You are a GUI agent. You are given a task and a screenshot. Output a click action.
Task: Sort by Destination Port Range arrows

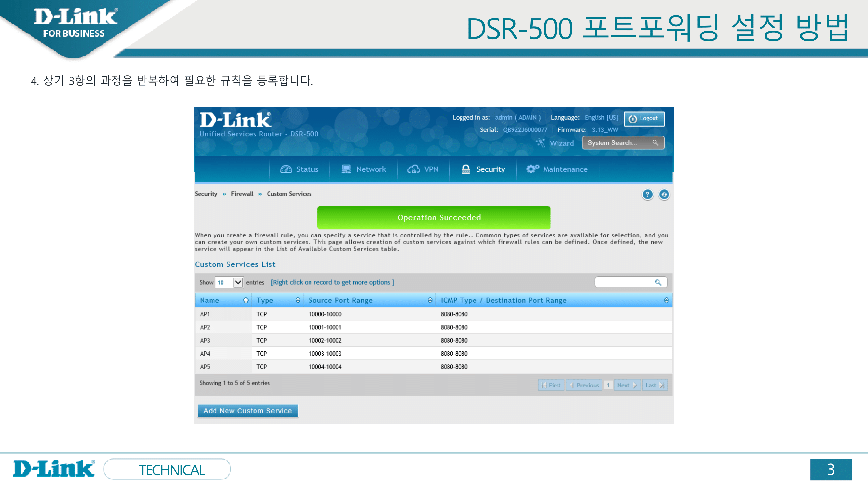[666, 300]
